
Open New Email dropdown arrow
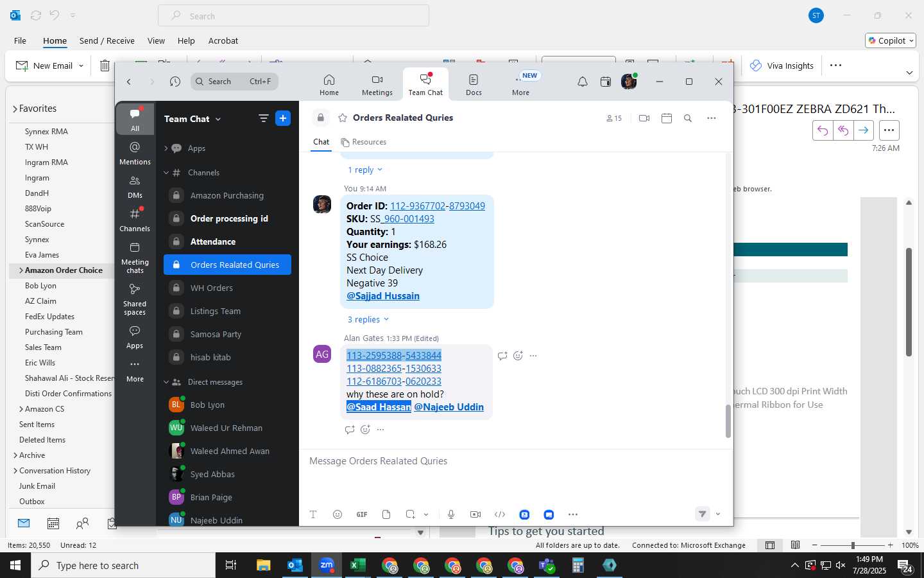click(81, 66)
